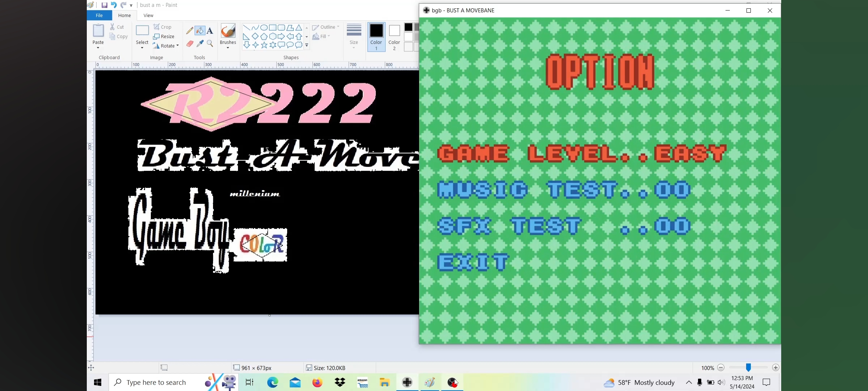868x391 pixels.
Task: Click the Windows taskbar search box
Action: pos(156,382)
